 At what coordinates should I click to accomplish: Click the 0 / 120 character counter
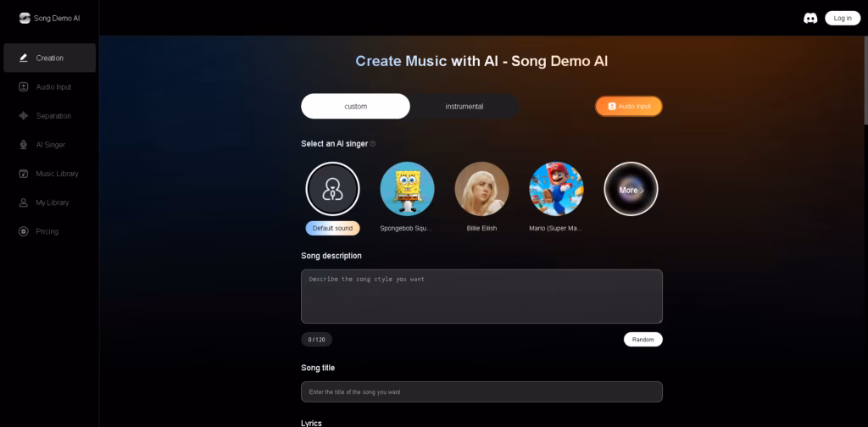317,340
